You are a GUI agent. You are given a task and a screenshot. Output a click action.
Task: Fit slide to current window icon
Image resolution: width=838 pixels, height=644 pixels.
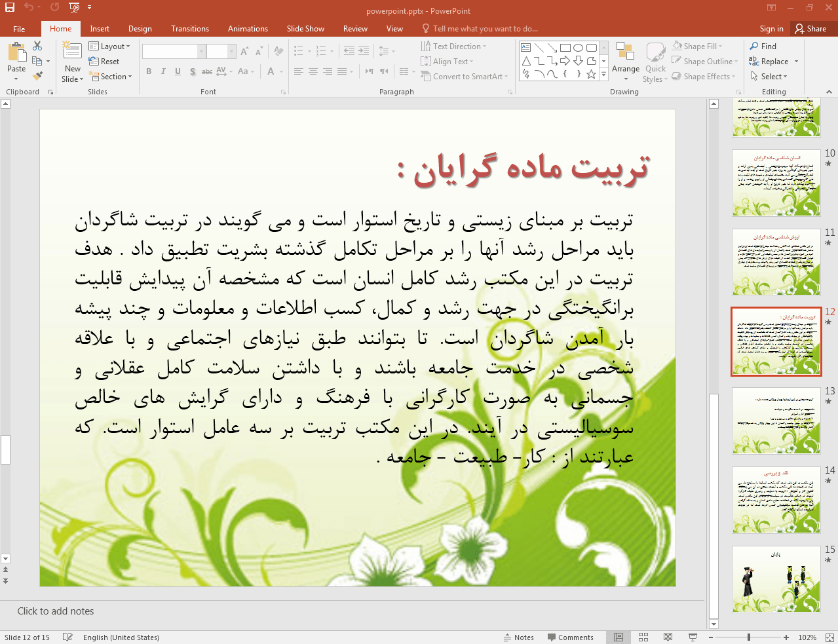point(829,637)
